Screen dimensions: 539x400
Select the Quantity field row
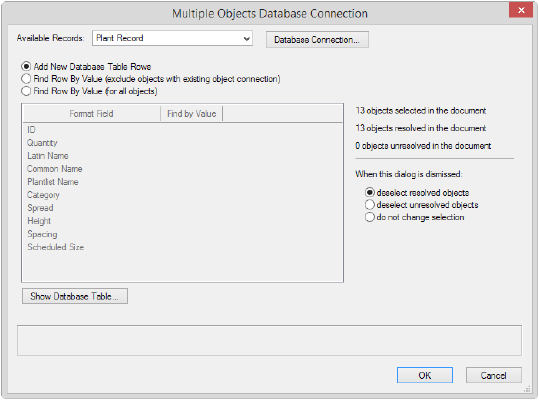(x=182, y=143)
